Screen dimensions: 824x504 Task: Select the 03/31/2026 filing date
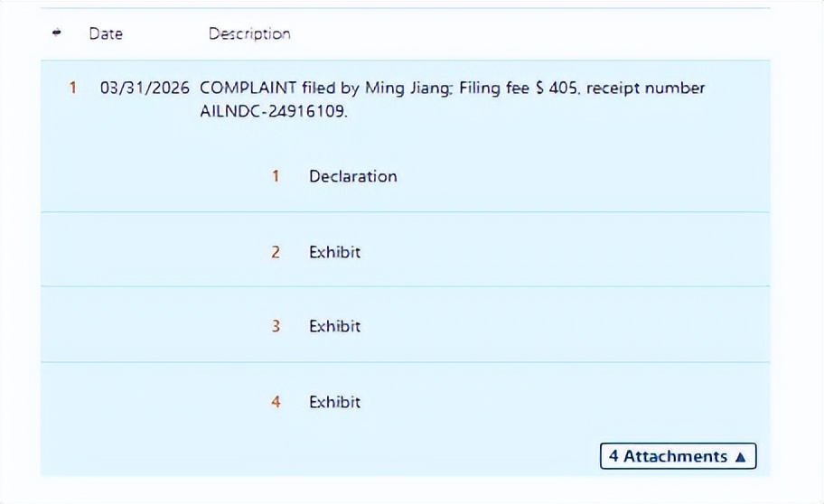pyautogui.click(x=145, y=88)
